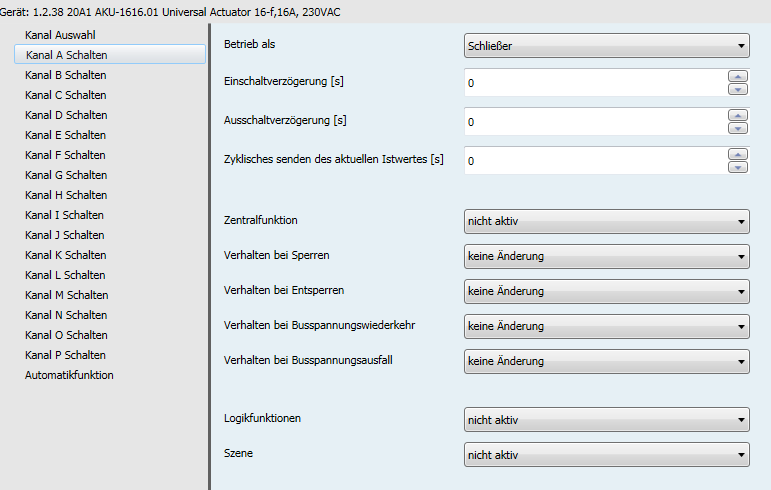Open the Betrieb als dropdown
The height and width of the screenshot is (490, 771).
coord(606,46)
